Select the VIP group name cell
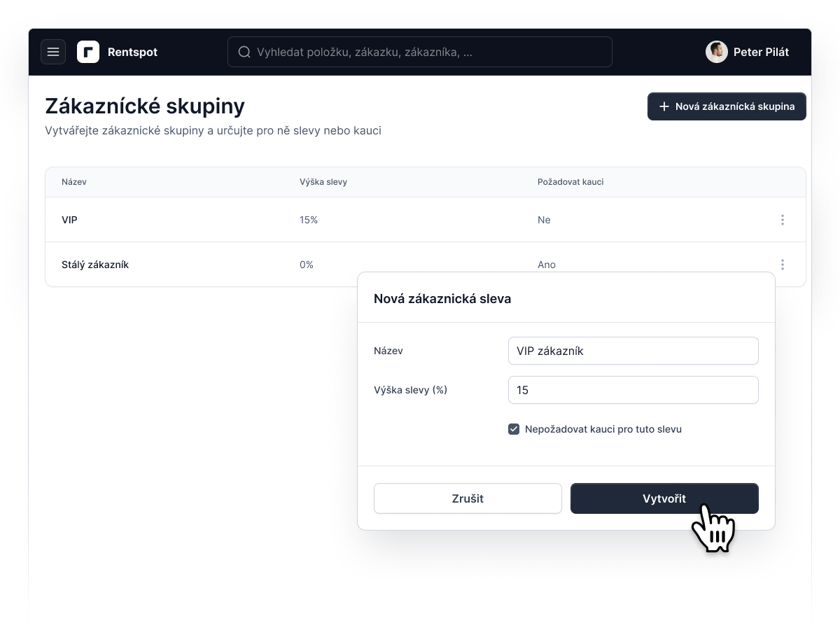840x630 pixels. point(69,220)
